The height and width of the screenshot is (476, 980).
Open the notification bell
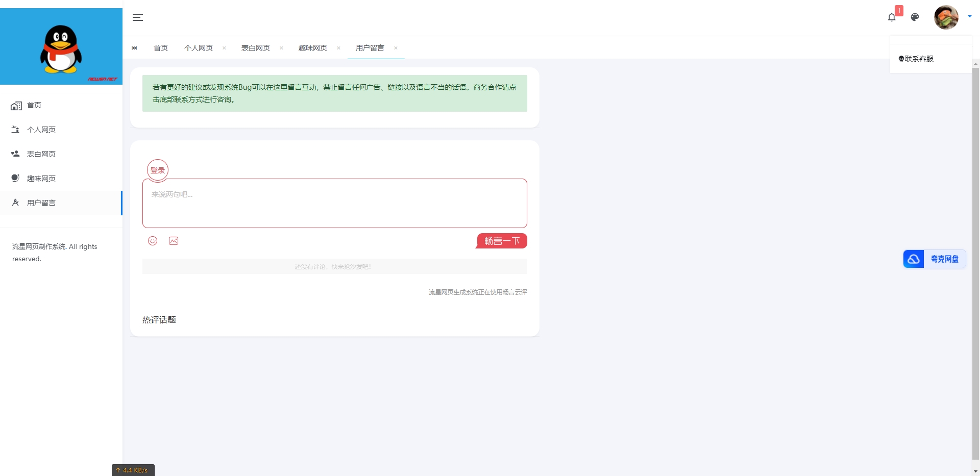892,17
